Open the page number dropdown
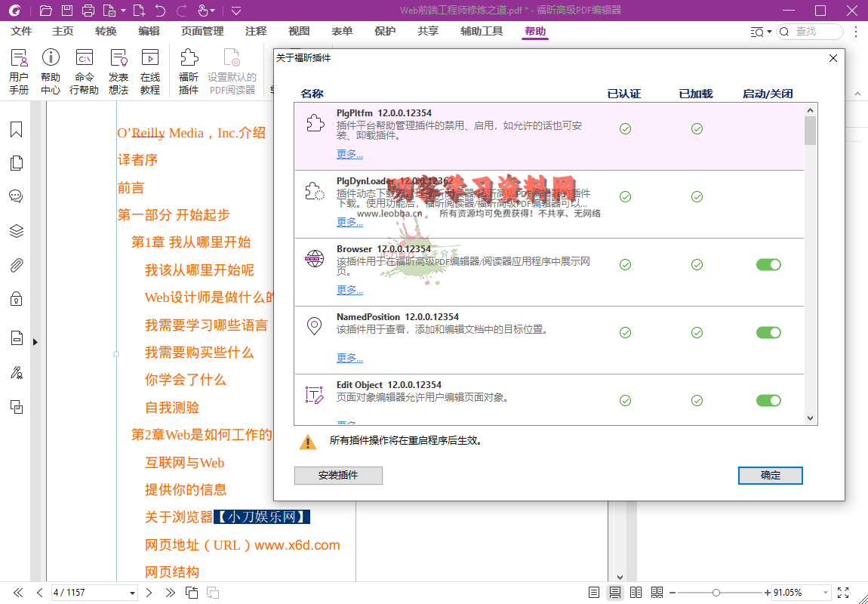 tap(133, 593)
